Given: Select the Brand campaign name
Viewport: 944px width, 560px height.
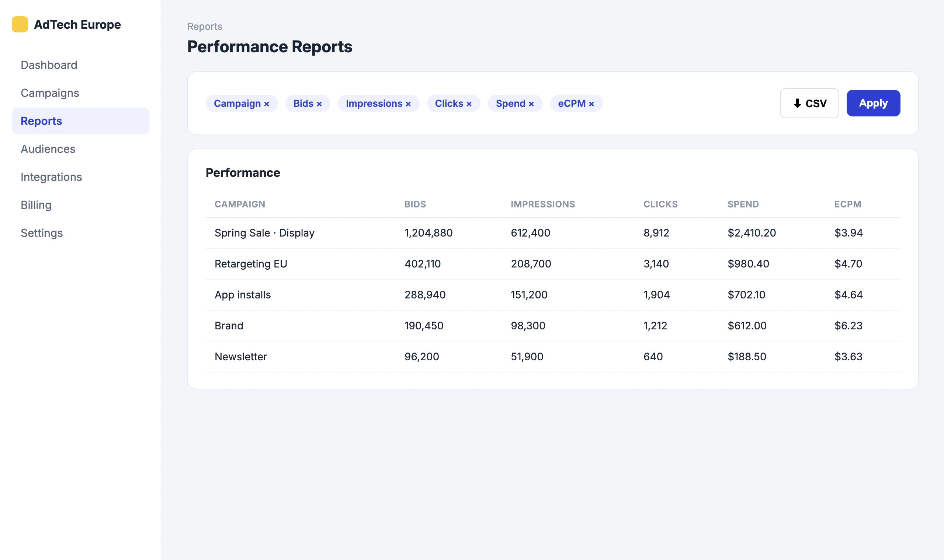Looking at the screenshot, I should click(229, 326).
